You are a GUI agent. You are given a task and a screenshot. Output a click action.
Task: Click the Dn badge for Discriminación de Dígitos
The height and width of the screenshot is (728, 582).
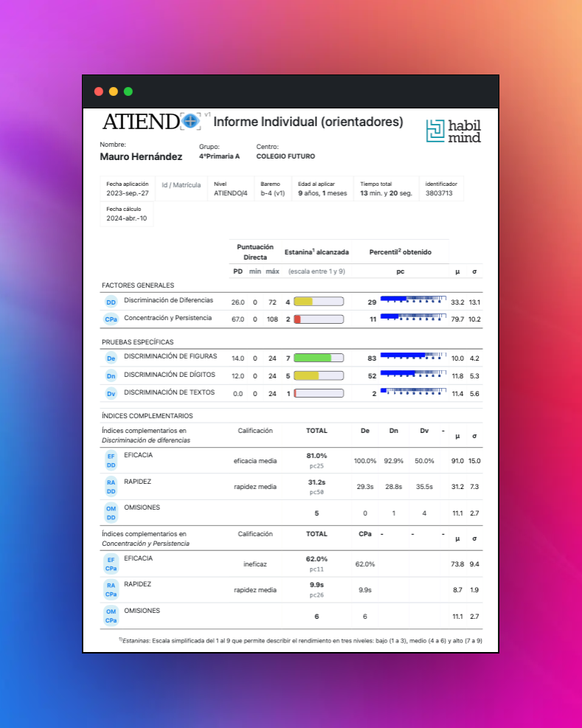click(111, 376)
